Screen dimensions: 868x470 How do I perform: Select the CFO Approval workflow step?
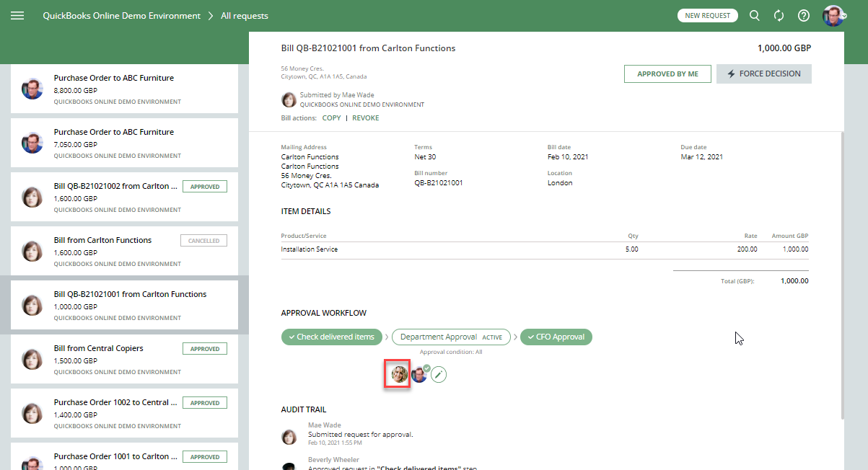coord(556,337)
